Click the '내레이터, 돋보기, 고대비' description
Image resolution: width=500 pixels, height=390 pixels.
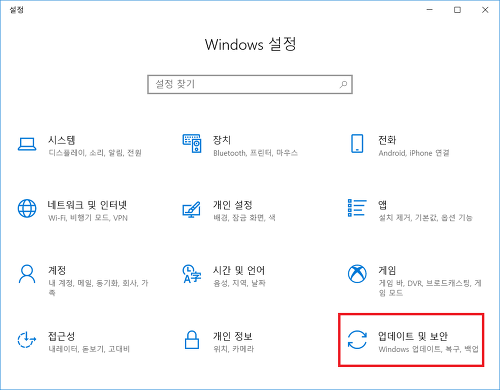coord(89,349)
